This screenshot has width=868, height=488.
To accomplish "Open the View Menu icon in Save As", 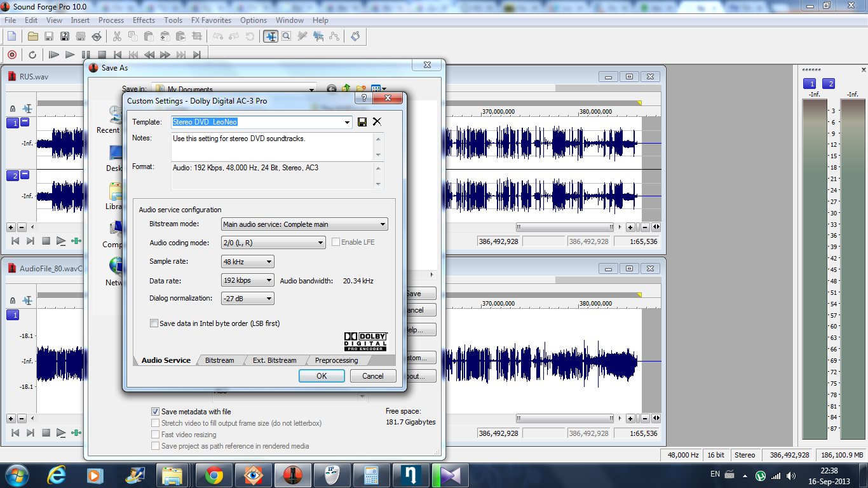I will pyautogui.click(x=379, y=90).
